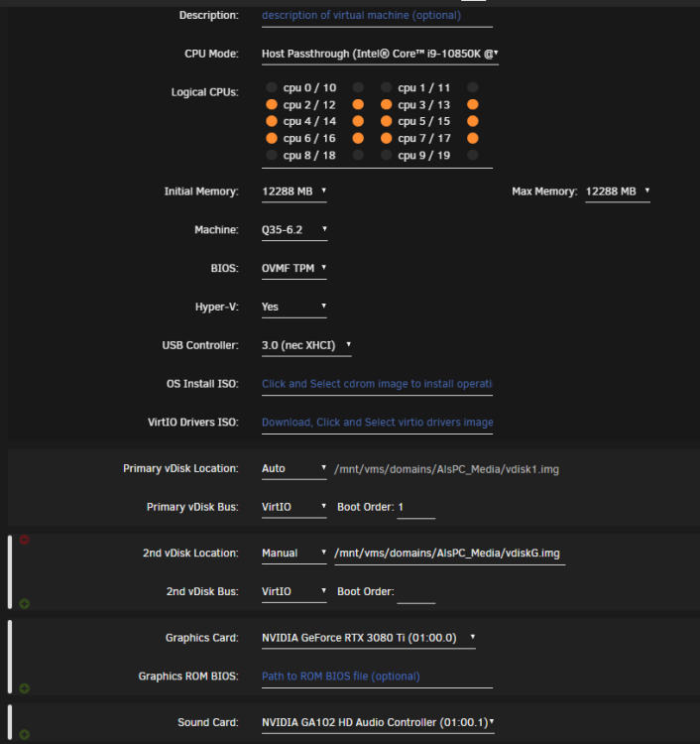
Task: Disable hyperthread 13 toggle paired with cpu 3
Action: click(x=472, y=104)
